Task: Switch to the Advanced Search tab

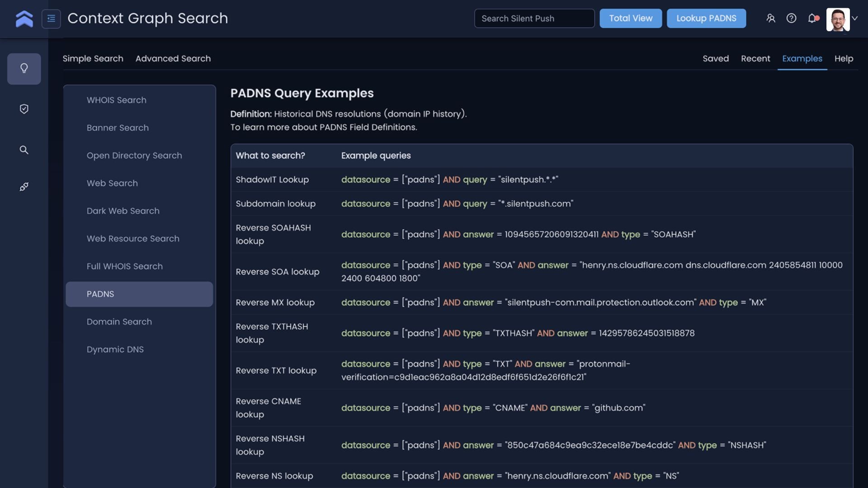Action: click(173, 59)
